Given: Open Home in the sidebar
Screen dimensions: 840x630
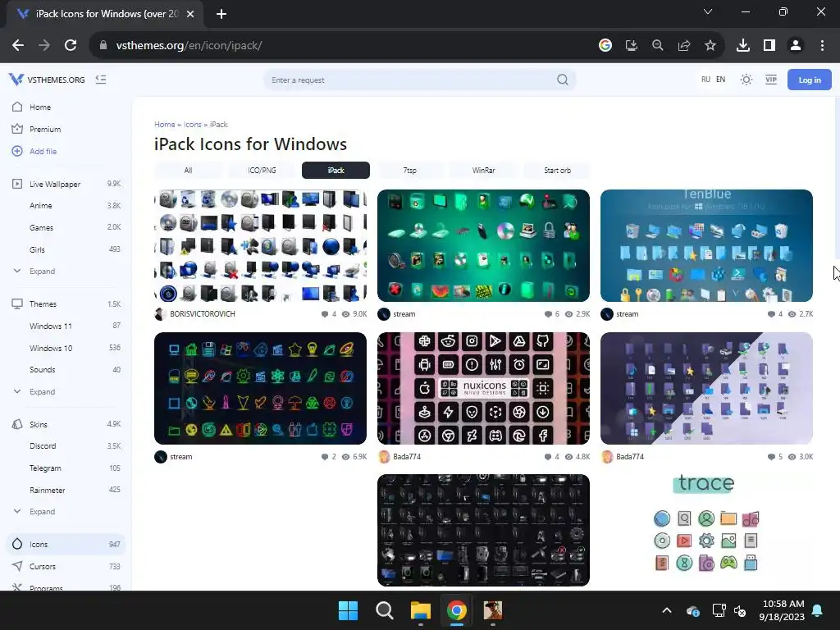Looking at the screenshot, I should [40, 107].
